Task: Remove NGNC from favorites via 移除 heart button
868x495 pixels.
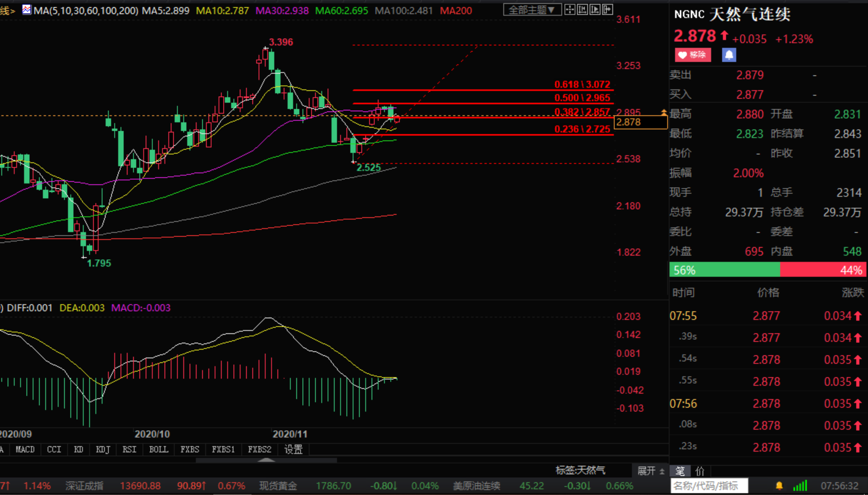Action: click(x=693, y=55)
